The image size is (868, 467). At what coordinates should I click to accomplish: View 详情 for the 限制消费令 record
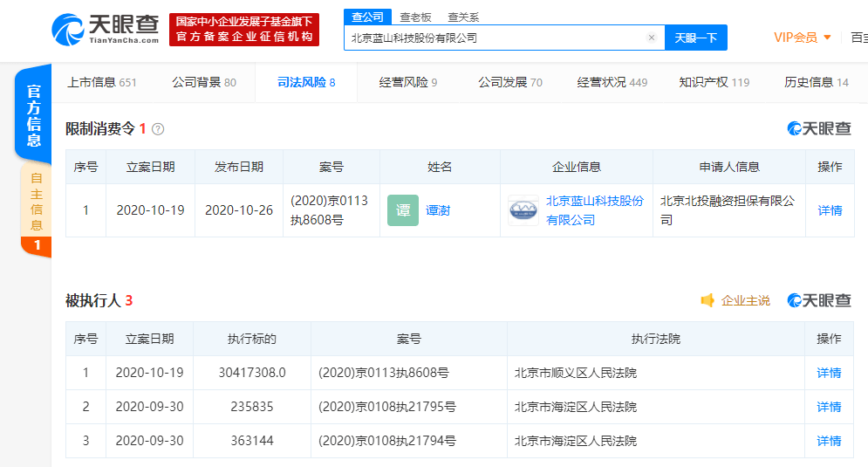(x=829, y=210)
